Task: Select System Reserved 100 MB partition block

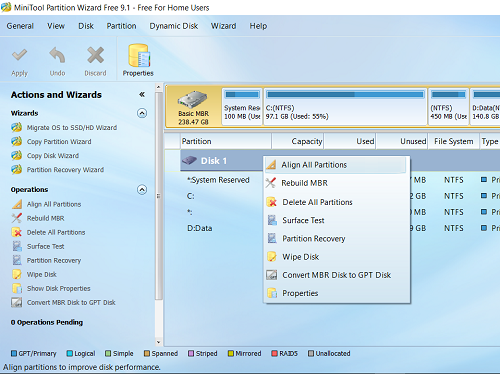Action: click(242, 107)
